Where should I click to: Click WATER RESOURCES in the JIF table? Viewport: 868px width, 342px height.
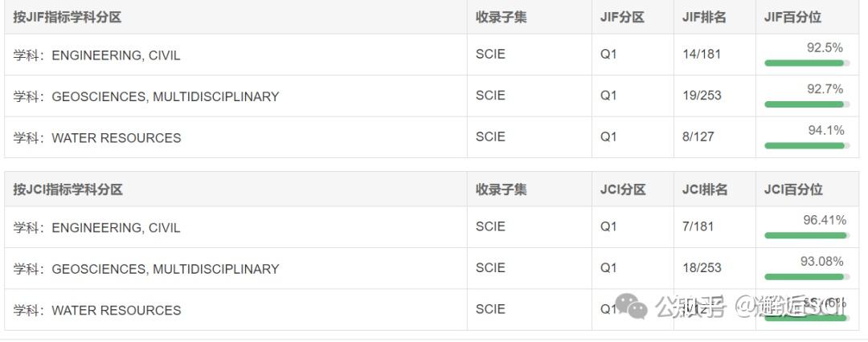point(116,138)
